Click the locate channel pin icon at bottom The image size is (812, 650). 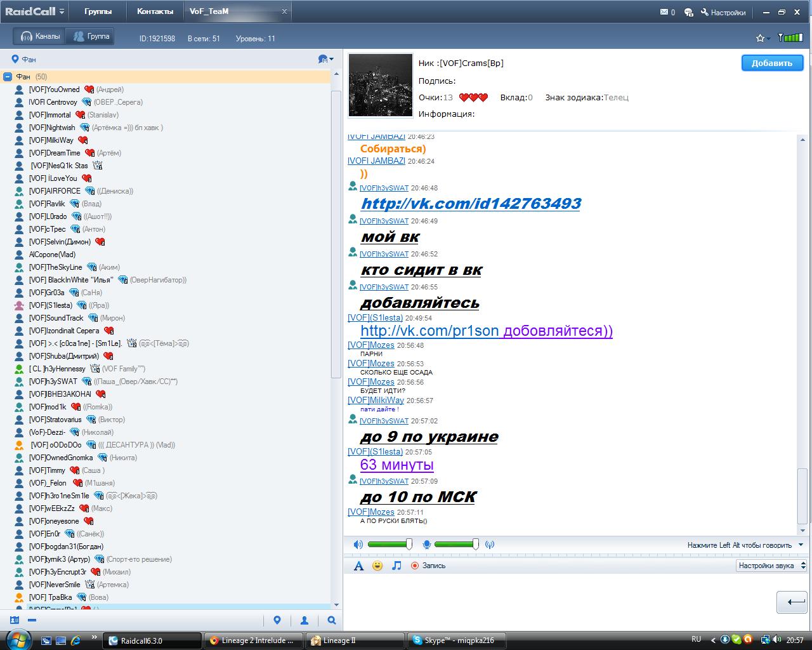tap(277, 620)
